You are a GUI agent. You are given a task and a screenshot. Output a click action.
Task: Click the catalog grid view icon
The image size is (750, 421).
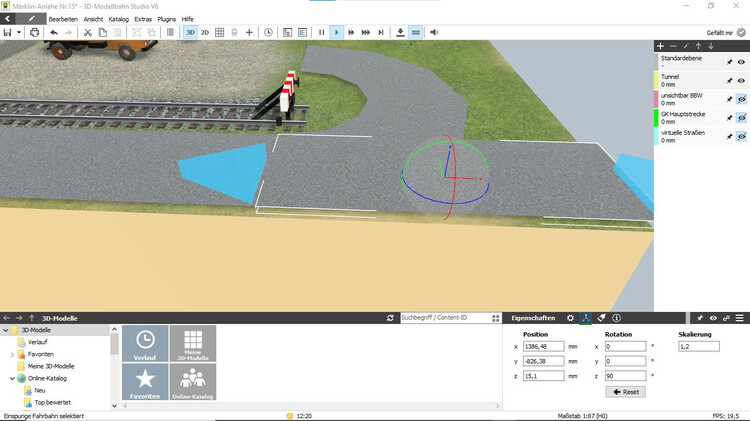point(496,318)
